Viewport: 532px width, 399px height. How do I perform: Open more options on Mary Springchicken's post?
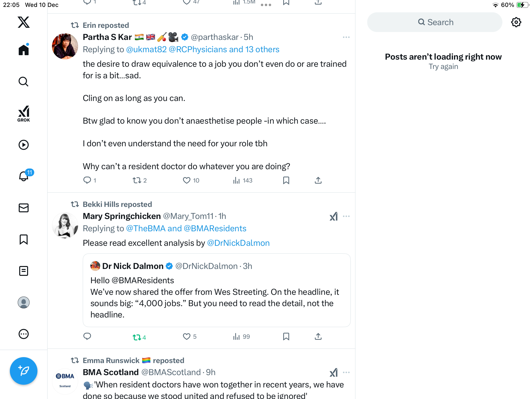pos(346,216)
